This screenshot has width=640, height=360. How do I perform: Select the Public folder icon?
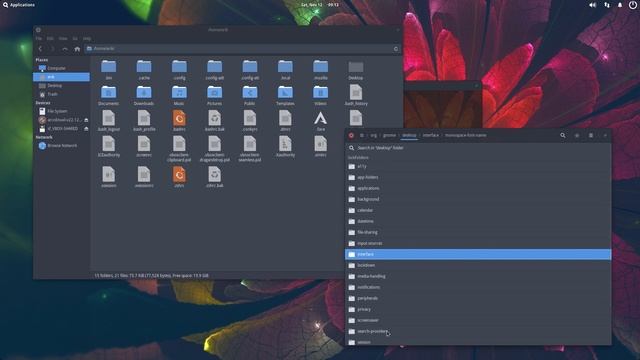(250, 93)
